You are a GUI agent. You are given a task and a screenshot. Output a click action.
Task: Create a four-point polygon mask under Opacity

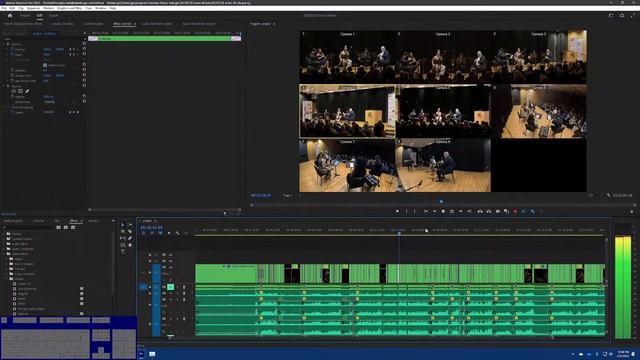[x=20, y=91]
